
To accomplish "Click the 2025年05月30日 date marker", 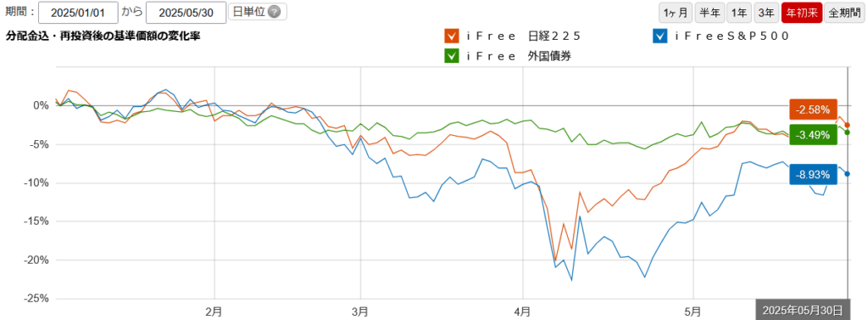I will (x=802, y=310).
